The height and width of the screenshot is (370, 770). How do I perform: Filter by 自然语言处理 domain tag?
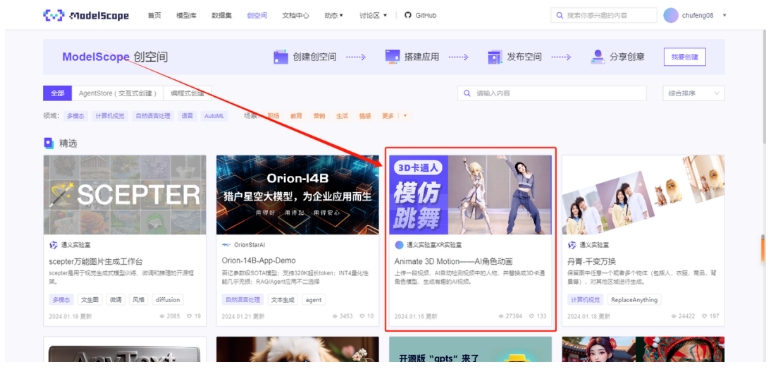[152, 116]
